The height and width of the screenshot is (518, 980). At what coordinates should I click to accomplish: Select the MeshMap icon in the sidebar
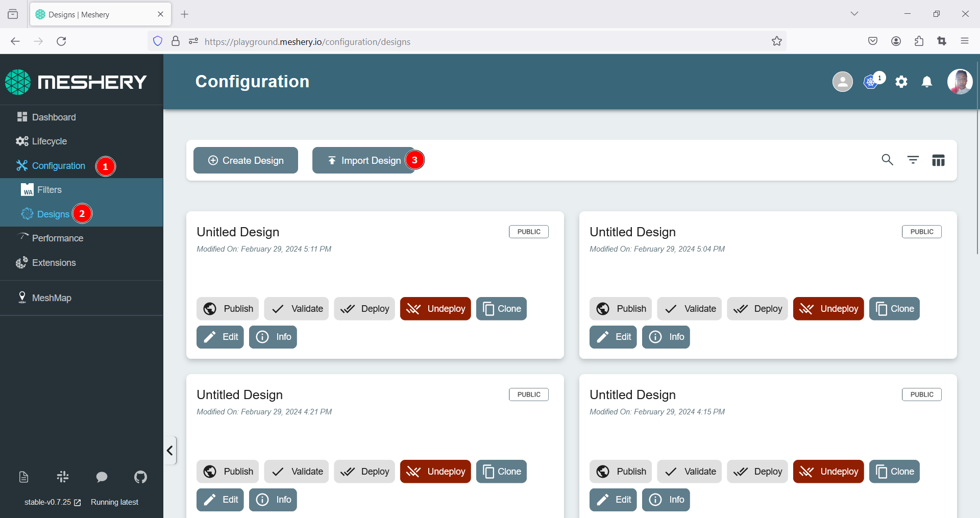click(x=22, y=298)
